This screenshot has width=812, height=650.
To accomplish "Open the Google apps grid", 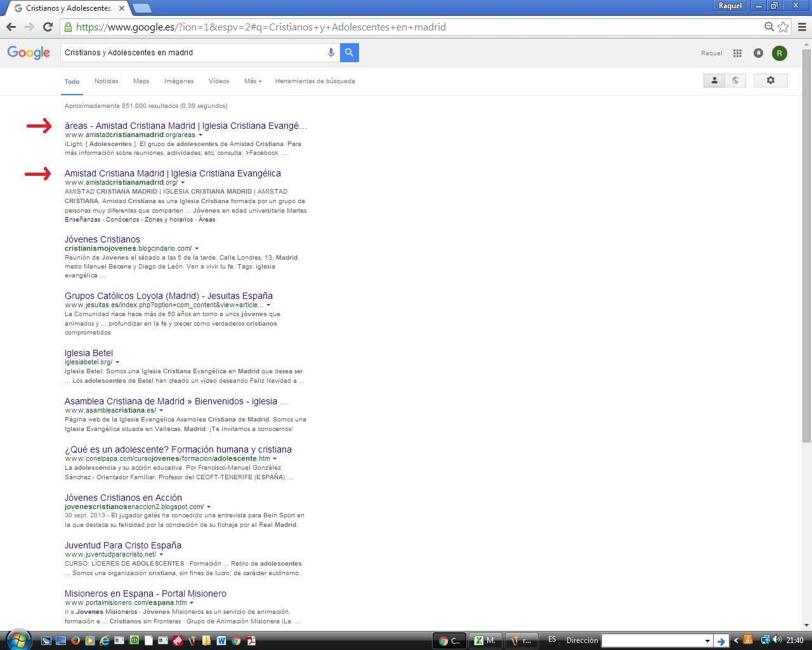I will [x=737, y=53].
